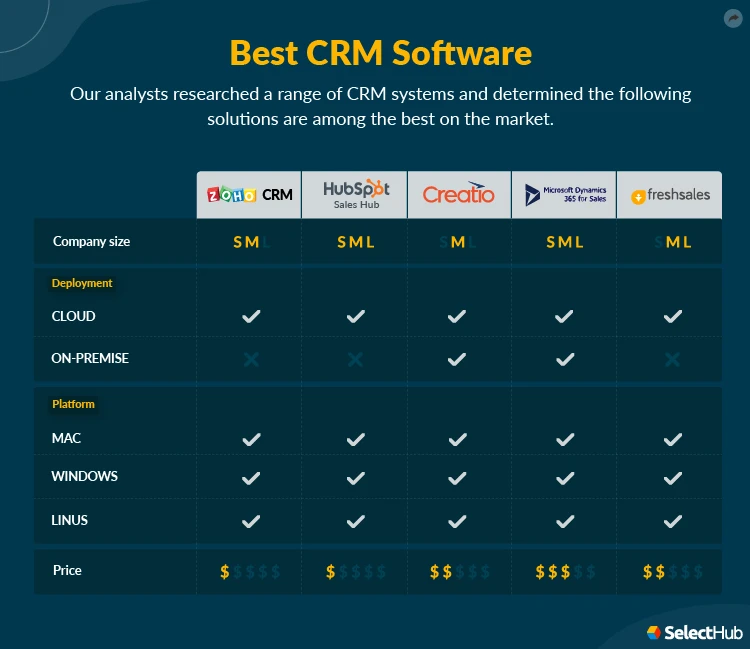
Task: Click Creatio's Windows checkmark
Action: pyautogui.click(x=457, y=478)
